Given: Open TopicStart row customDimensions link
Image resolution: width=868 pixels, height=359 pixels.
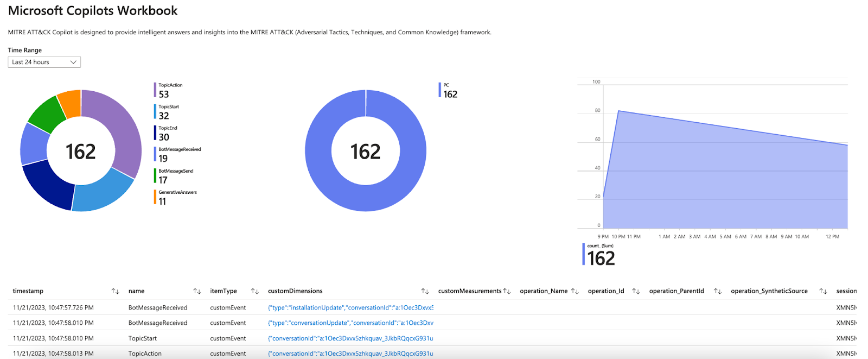Looking at the screenshot, I should (350, 338).
